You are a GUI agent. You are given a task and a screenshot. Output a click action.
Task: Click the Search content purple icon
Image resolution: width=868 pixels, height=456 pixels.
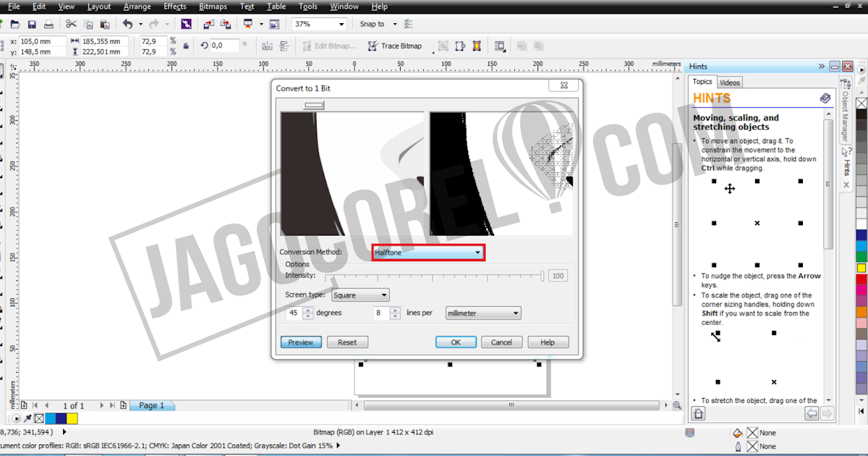pyautogui.click(x=186, y=24)
